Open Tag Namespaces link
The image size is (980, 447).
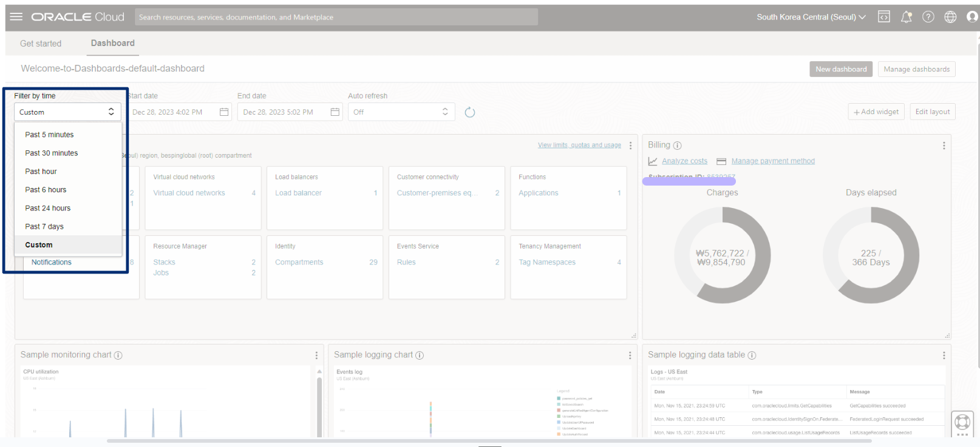pos(547,262)
